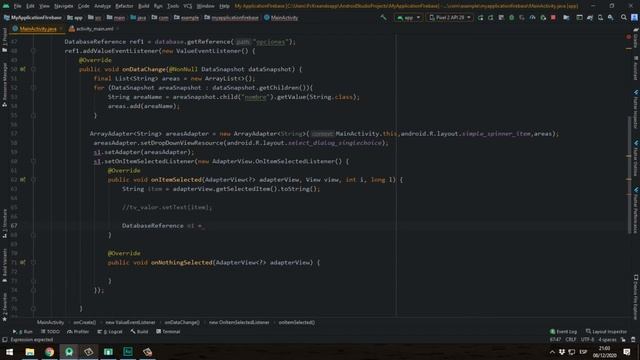The width and height of the screenshot is (640, 360).
Task: Click the override gutter icon at onDataChange line
Action: [x=22, y=69]
